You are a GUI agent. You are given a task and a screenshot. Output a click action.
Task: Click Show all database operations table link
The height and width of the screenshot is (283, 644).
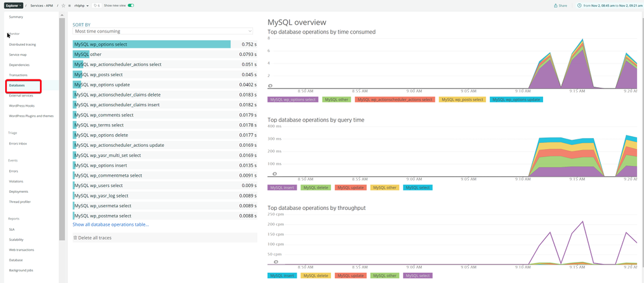pyautogui.click(x=111, y=224)
